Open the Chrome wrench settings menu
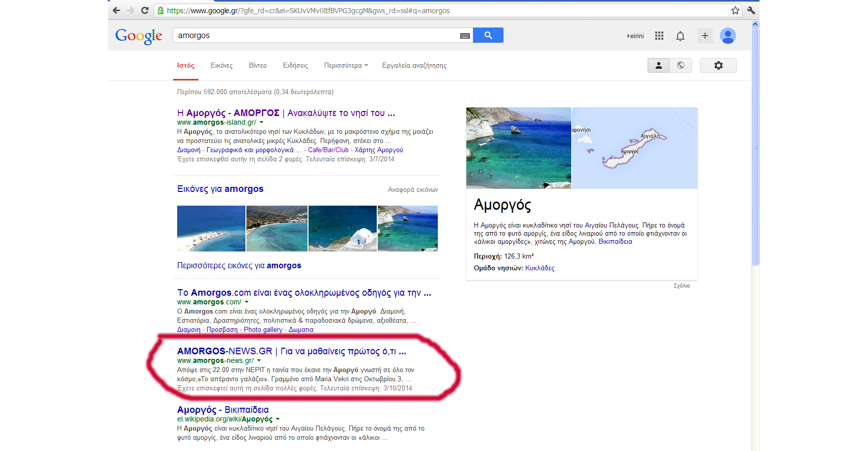The width and height of the screenshot is (868, 451). click(x=751, y=10)
